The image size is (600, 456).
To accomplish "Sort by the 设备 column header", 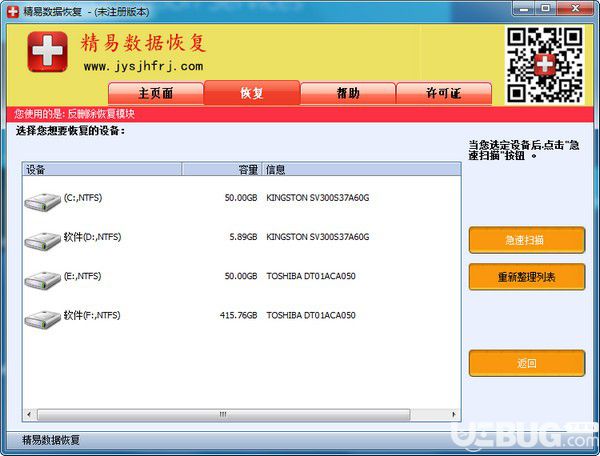I will pyautogui.click(x=102, y=169).
